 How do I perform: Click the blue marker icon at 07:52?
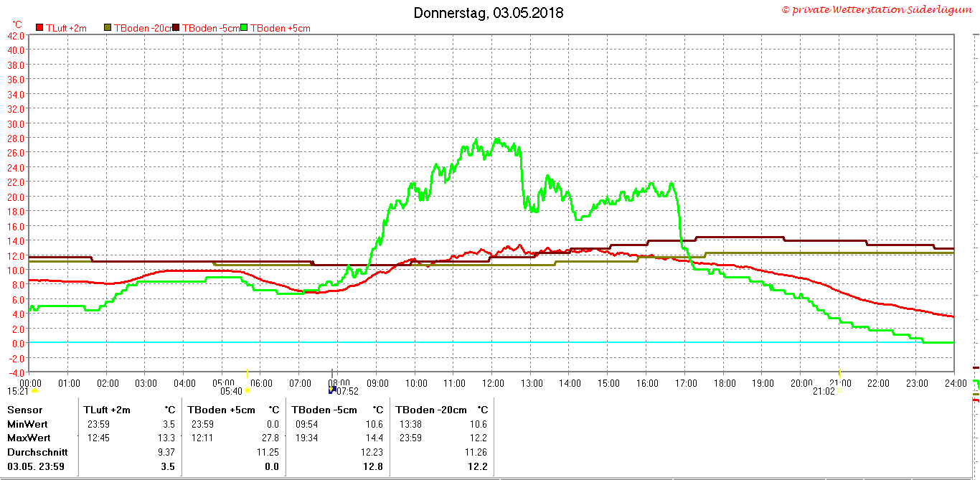point(331,391)
